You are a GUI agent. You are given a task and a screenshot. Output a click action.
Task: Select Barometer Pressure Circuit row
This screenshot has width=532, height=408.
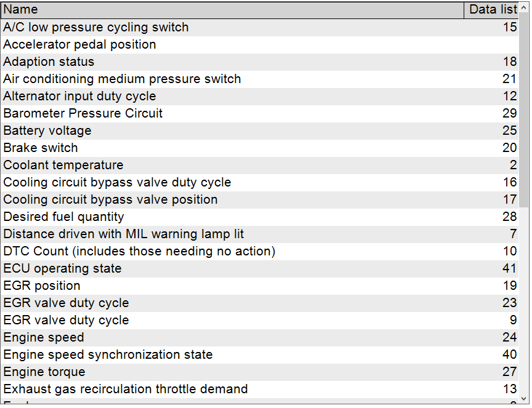(83, 113)
